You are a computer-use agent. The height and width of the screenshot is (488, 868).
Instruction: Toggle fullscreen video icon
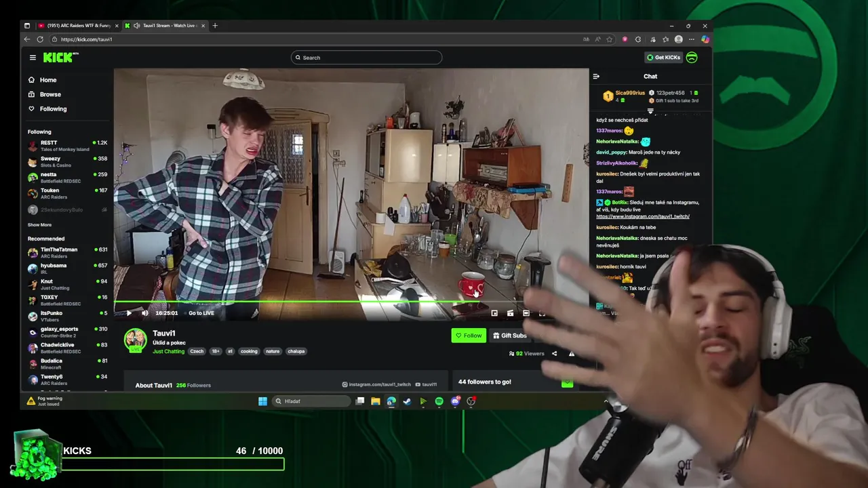point(542,313)
